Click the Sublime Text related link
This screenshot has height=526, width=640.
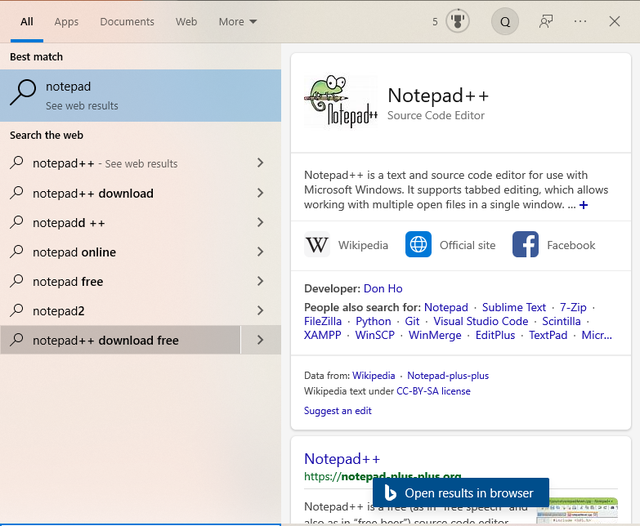tap(513, 307)
